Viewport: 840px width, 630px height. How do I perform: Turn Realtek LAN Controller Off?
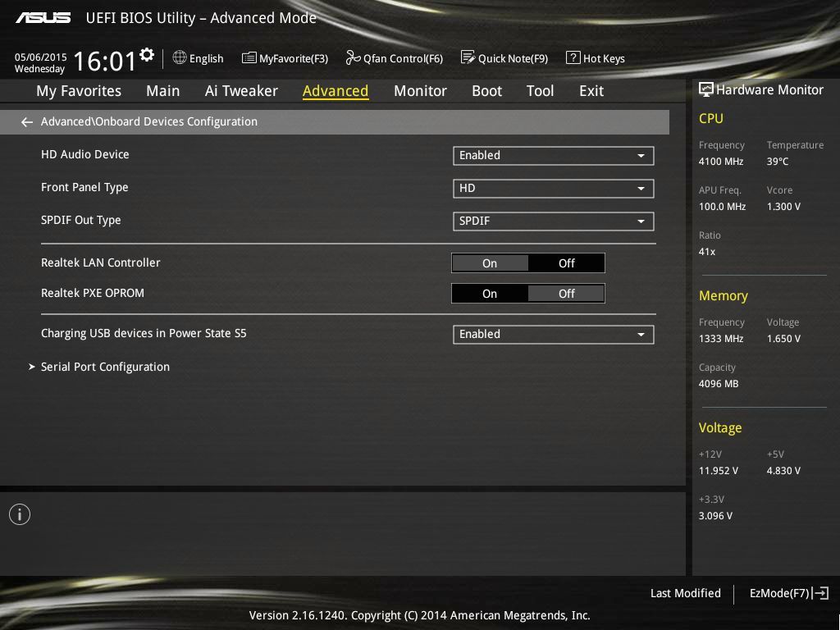[x=566, y=263]
